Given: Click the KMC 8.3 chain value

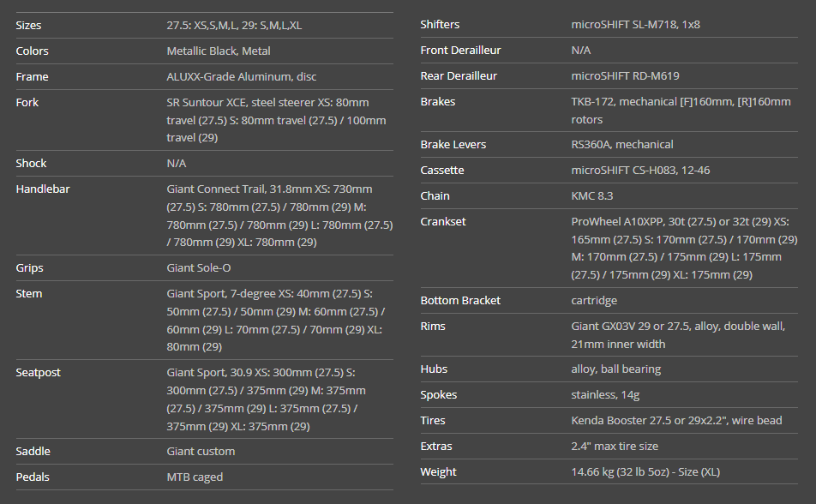Looking at the screenshot, I should click(x=592, y=196).
